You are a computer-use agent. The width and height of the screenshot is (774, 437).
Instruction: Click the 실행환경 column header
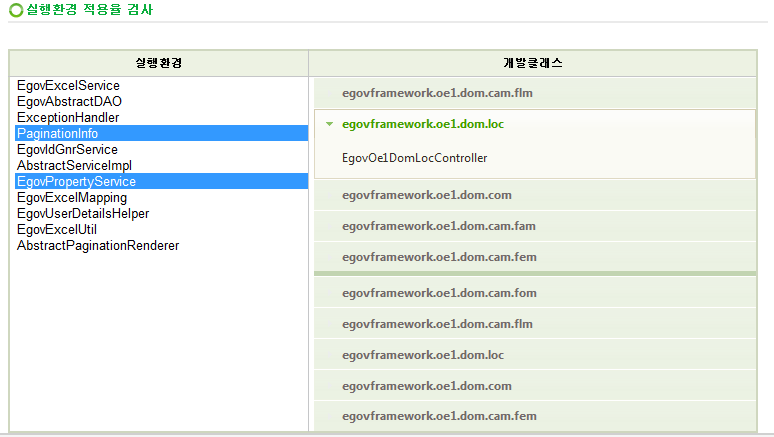pos(158,63)
